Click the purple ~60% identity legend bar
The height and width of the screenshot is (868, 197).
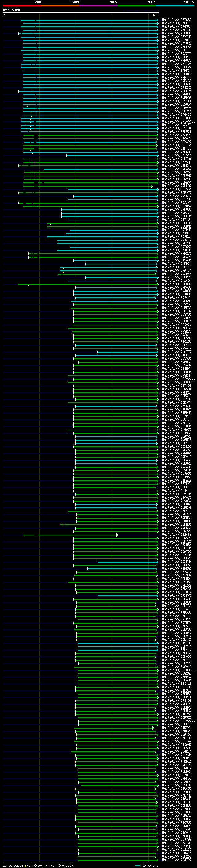click(x=98, y=6)
